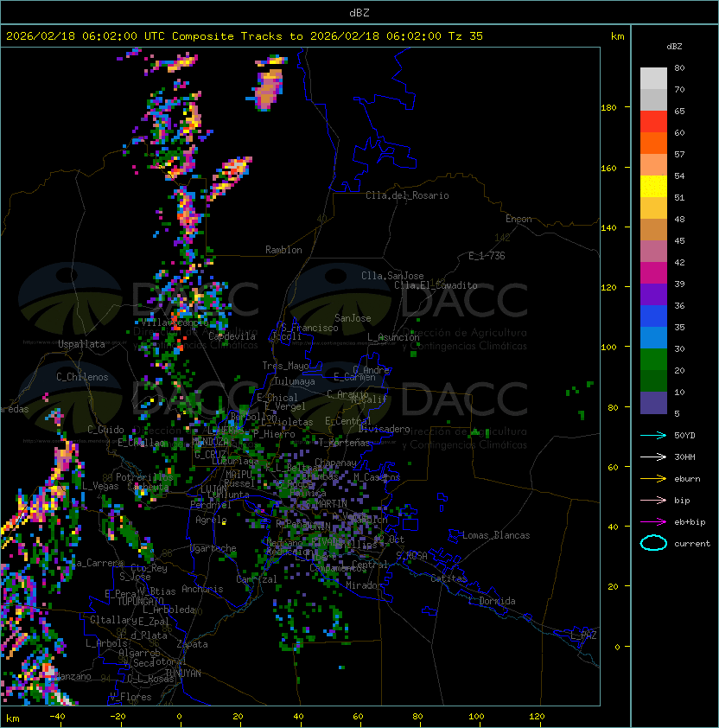
Task: Choose the slate purple 5-10 dBZ swatch
Action: pyautogui.click(x=653, y=403)
